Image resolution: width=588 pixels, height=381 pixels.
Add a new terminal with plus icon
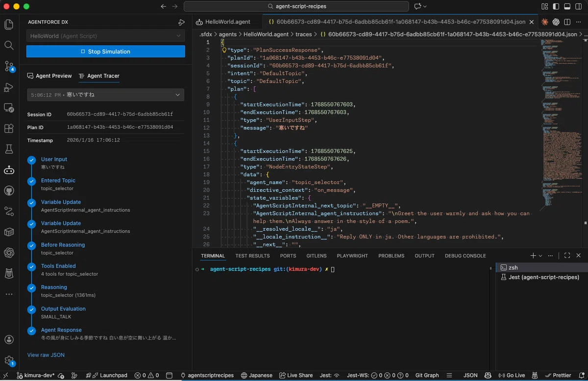[533, 256]
